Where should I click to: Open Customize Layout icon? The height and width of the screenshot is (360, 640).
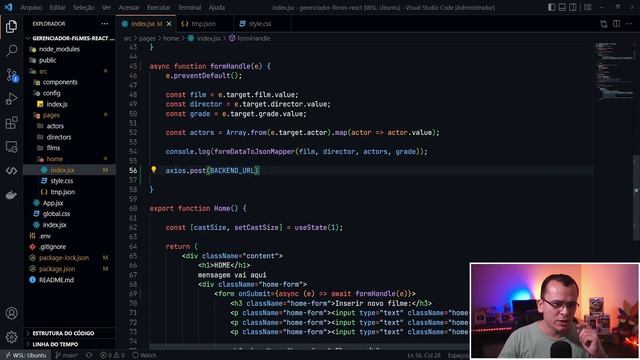pyautogui.click(x=588, y=7)
